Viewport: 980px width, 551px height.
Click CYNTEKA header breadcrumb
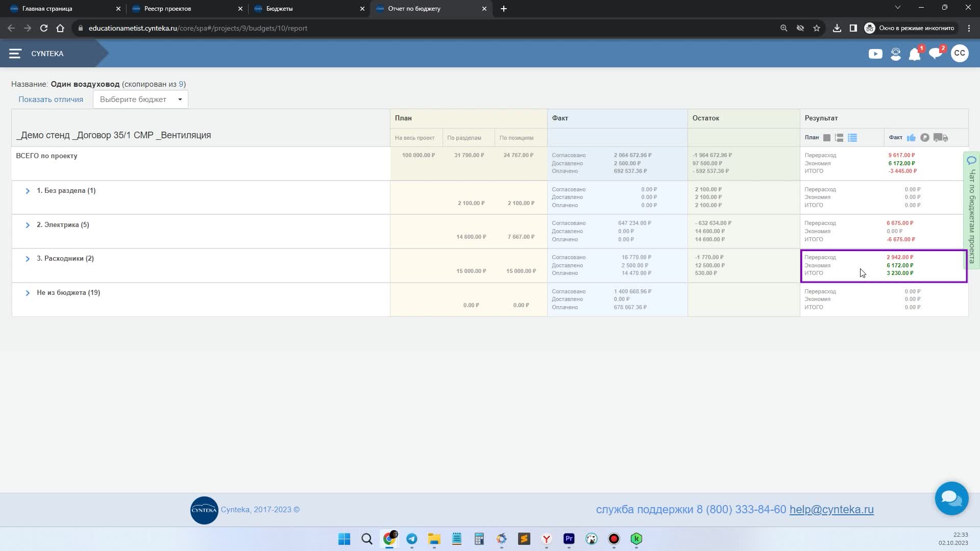(47, 54)
